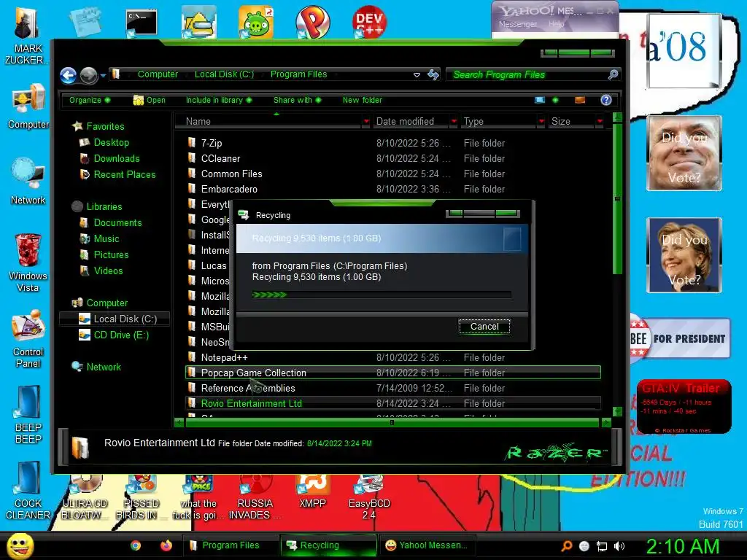Open the Share with menu
The image size is (747, 560).
point(298,100)
